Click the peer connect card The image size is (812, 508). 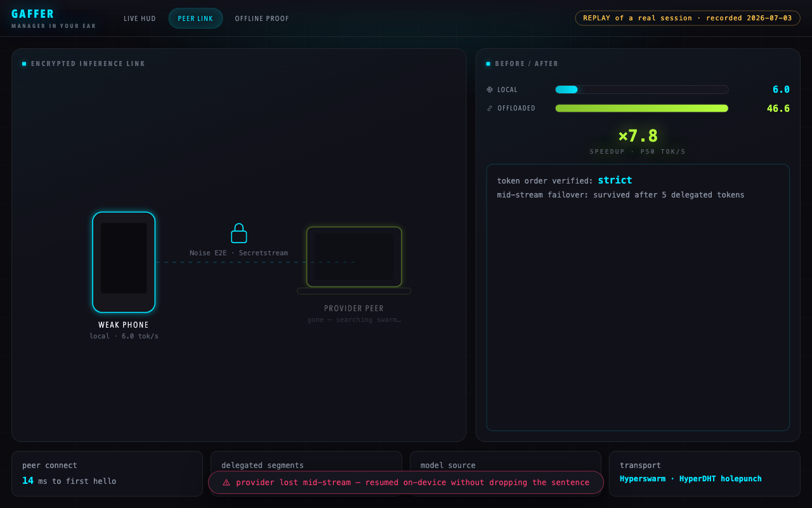point(107,474)
